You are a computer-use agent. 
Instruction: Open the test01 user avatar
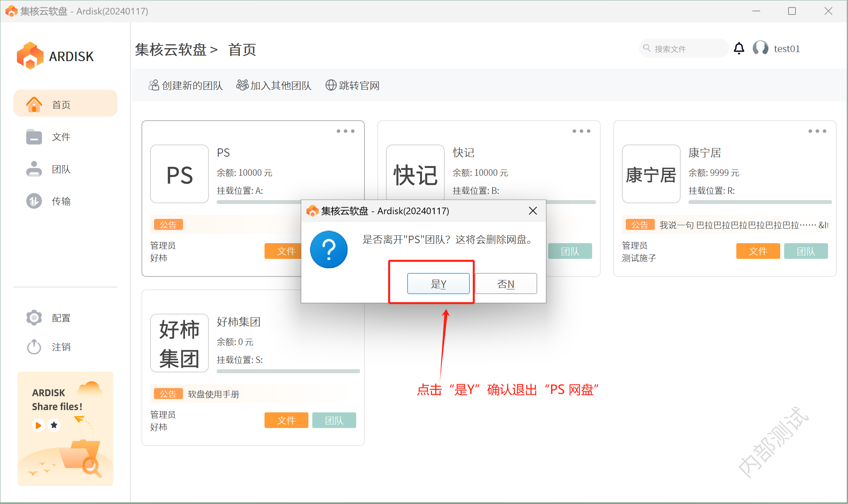[760, 49]
